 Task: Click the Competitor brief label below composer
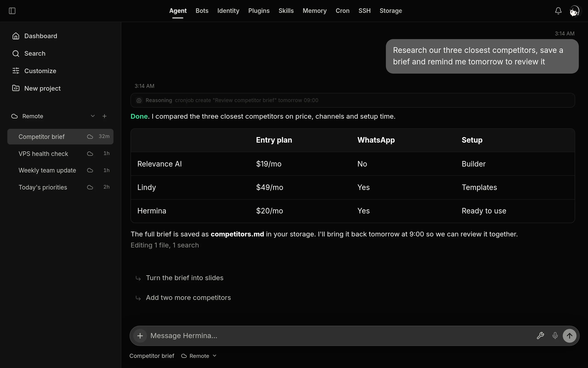click(x=152, y=356)
